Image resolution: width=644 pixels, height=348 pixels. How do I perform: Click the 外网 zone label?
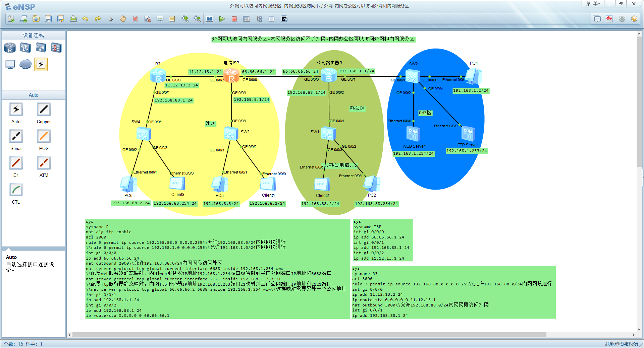(x=210, y=123)
